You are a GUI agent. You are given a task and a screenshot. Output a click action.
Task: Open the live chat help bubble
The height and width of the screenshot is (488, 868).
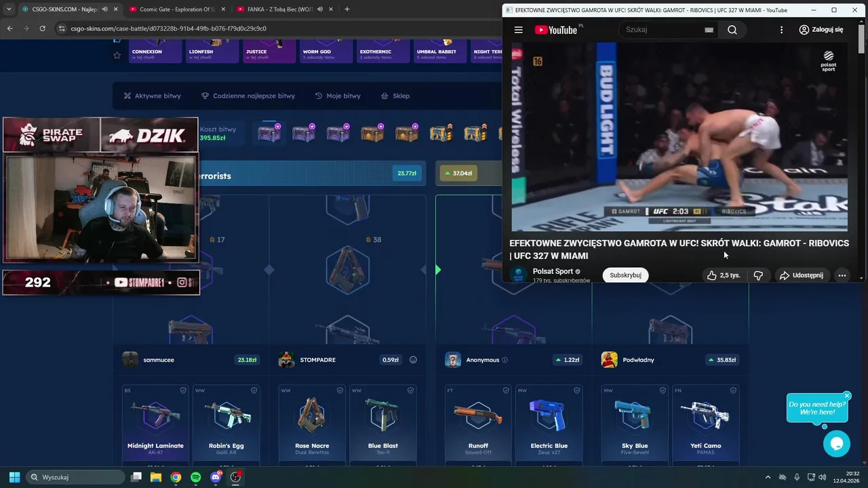click(836, 444)
